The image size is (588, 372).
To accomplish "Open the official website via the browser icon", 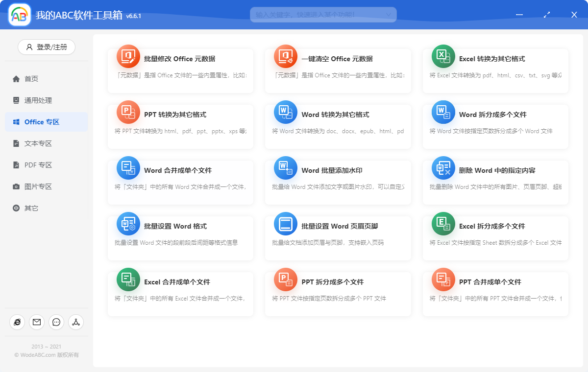I will click(x=17, y=322).
